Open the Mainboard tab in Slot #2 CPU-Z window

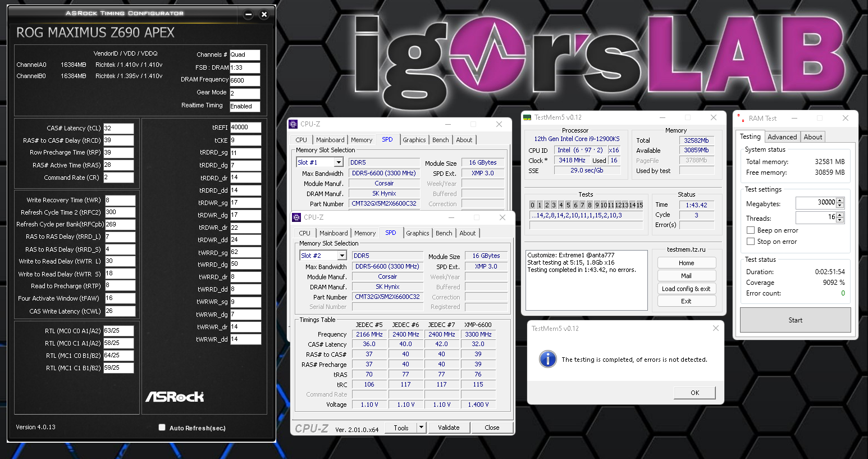click(334, 233)
